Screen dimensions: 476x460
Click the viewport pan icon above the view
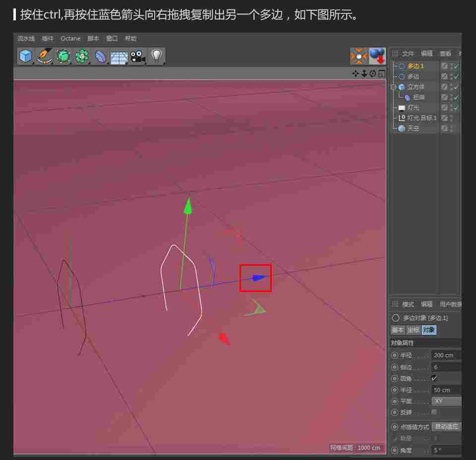point(355,73)
